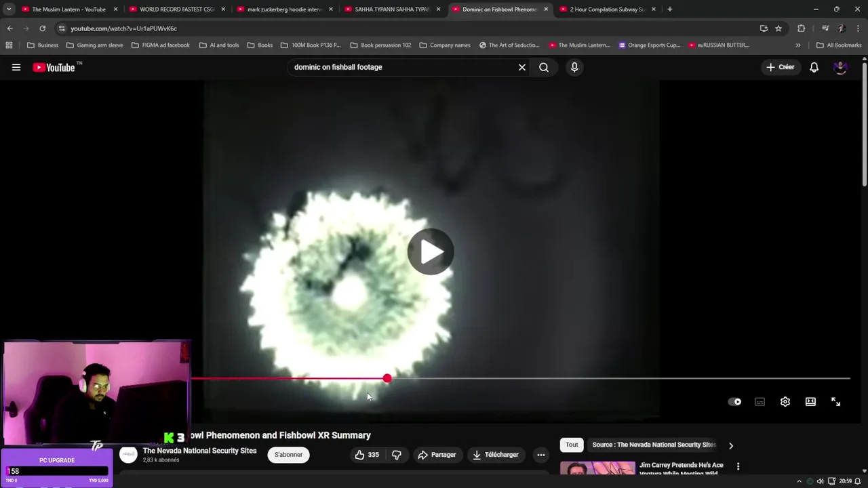
Task: Open FIGMA ad facebook bookmark folder
Action: (160, 45)
